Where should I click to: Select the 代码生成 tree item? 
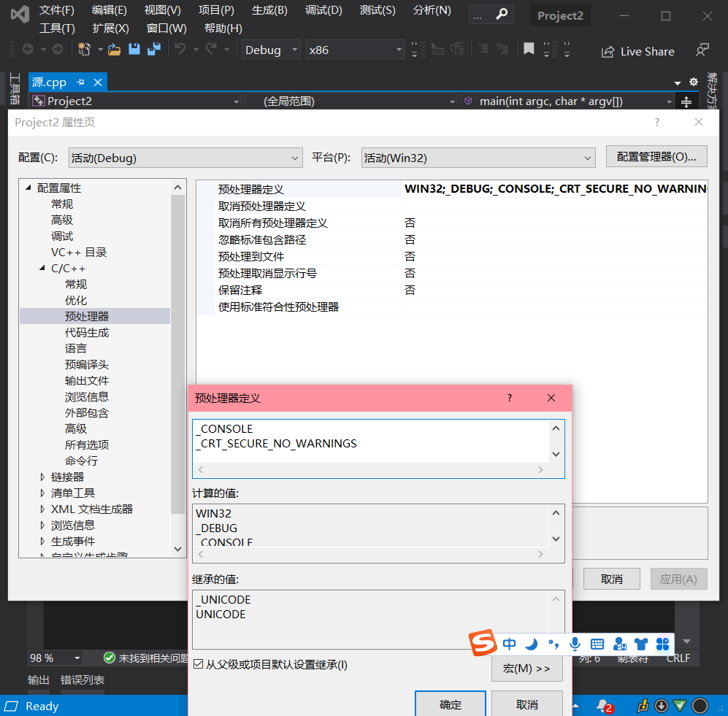coord(87,332)
